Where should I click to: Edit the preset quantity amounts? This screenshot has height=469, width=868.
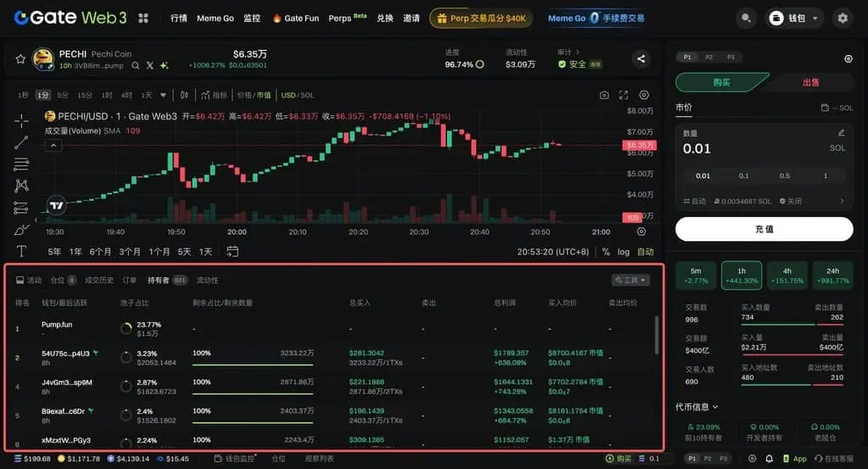[842, 133]
